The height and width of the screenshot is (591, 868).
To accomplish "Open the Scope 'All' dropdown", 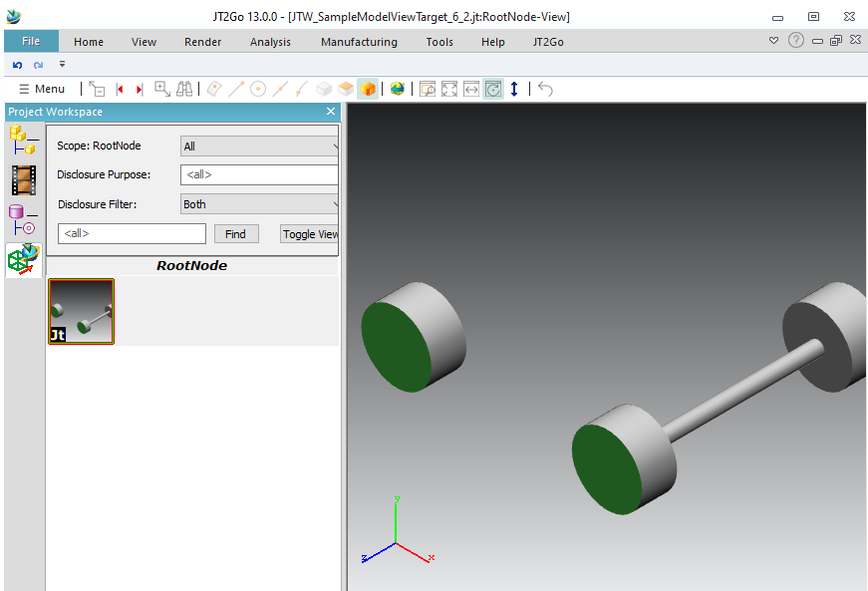I will point(260,147).
